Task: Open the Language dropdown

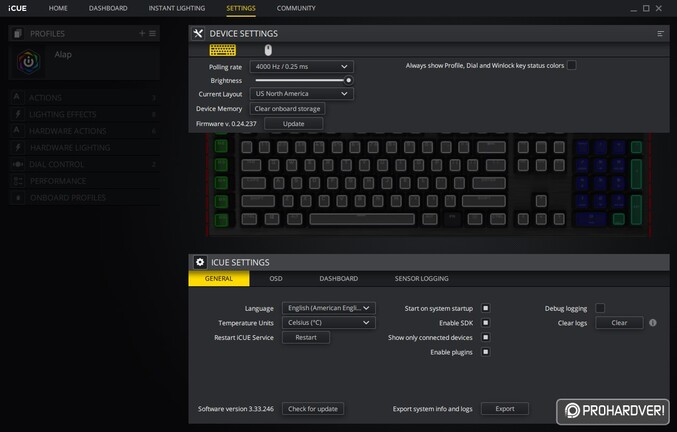Action: tap(329, 308)
